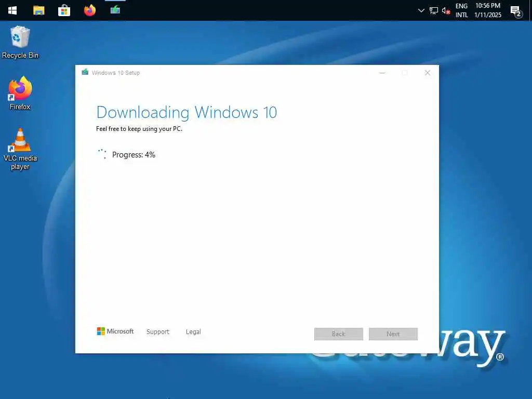Select the VLC media player shortcut
The width and height of the screenshot is (532, 399).
tap(20, 149)
